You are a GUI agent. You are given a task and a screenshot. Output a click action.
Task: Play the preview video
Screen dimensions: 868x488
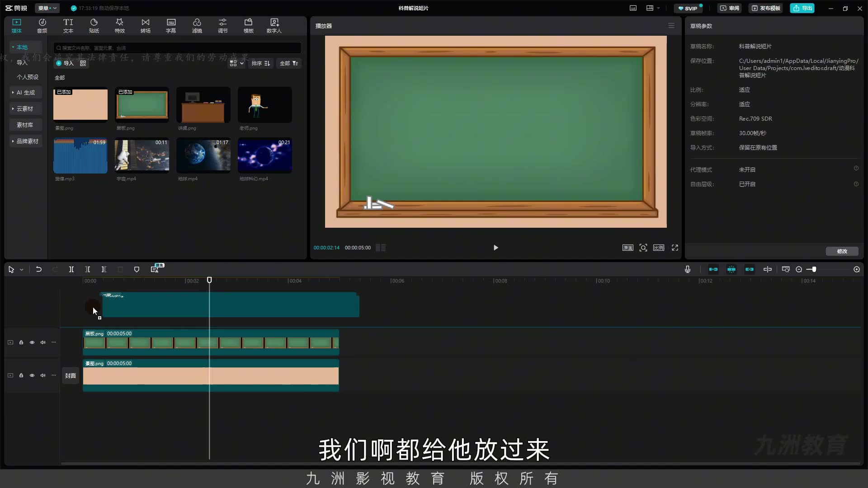click(x=496, y=248)
